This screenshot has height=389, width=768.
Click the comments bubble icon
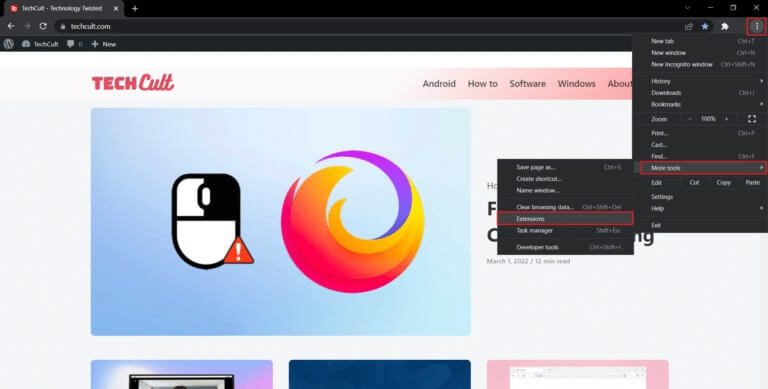pyautogui.click(x=71, y=44)
